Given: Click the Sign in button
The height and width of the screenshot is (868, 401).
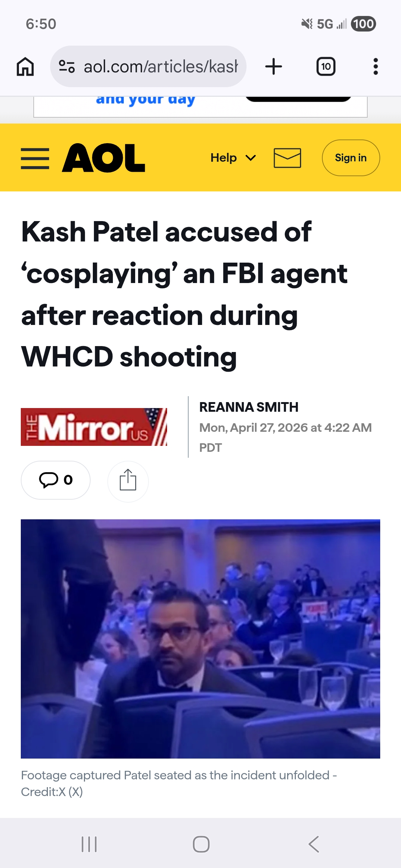Looking at the screenshot, I should [x=351, y=158].
